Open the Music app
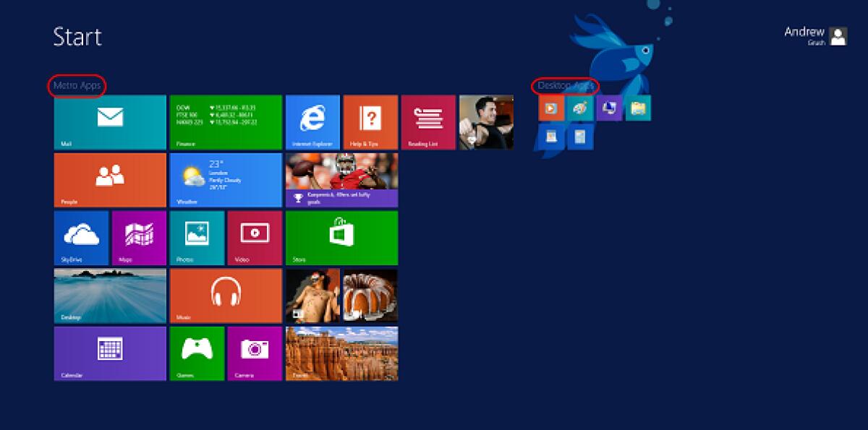This screenshot has width=868, height=430. 225,295
